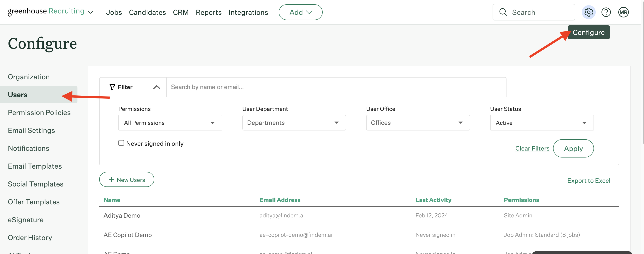Click the search magnifier icon
The width and height of the screenshot is (644, 254).
(x=503, y=12)
